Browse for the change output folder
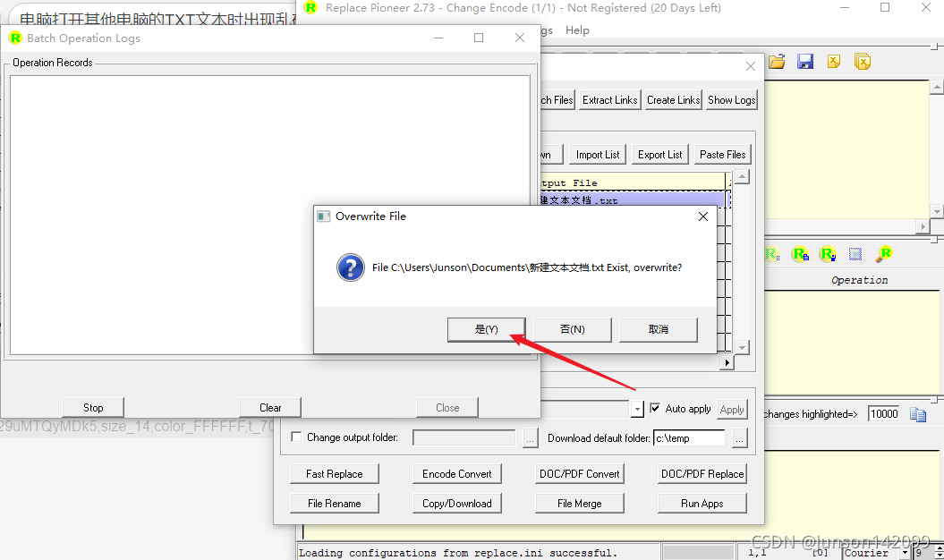This screenshot has width=944, height=560. pyautogui.click(x=530, y=438)
